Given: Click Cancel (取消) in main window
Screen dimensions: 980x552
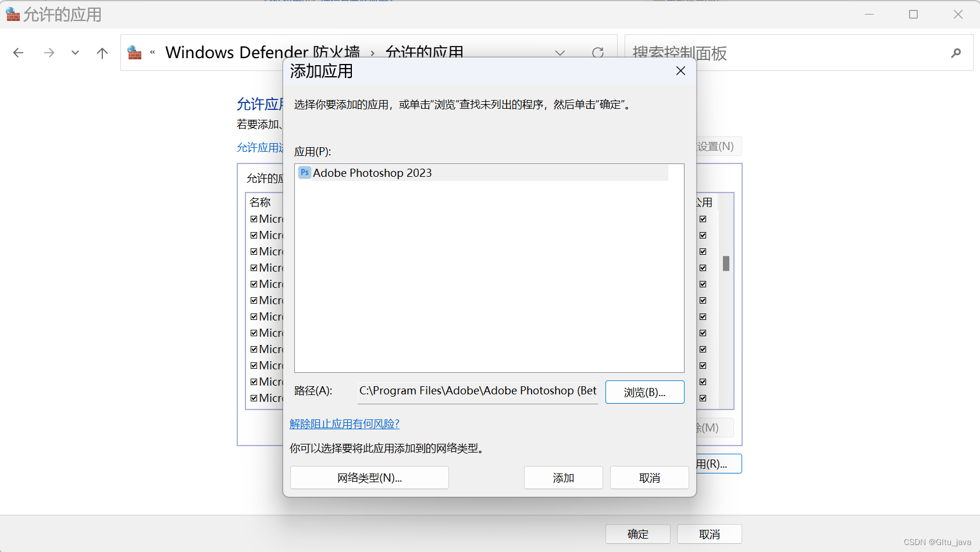Looking at the screenshot, I should pos(709,534).
